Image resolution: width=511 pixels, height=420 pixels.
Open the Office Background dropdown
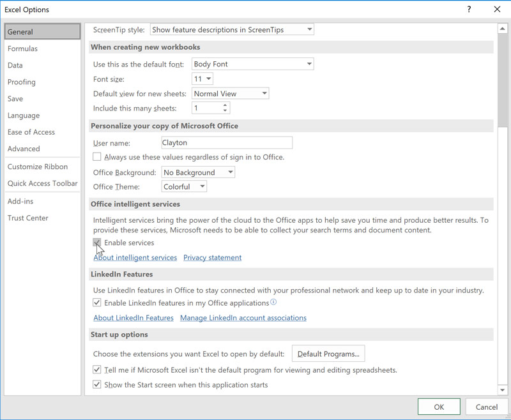click(x=198, y=172)
